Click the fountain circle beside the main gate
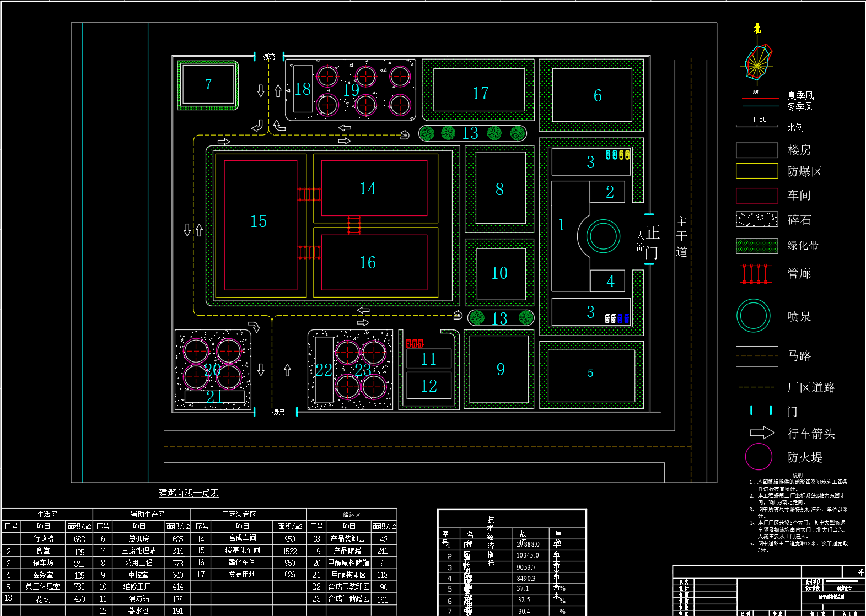Screen dimensions: 866x616 603,236
